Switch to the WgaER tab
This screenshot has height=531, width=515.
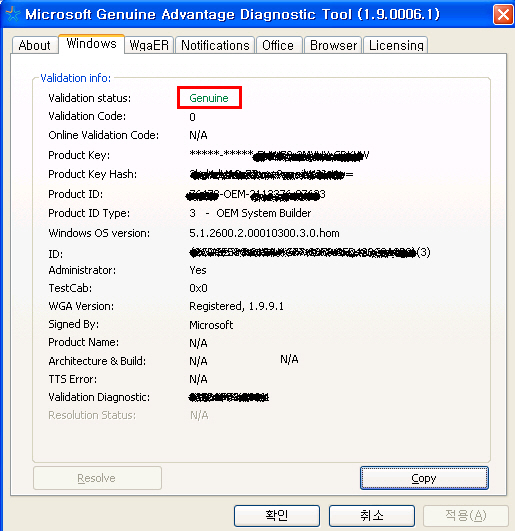[149, 45]
